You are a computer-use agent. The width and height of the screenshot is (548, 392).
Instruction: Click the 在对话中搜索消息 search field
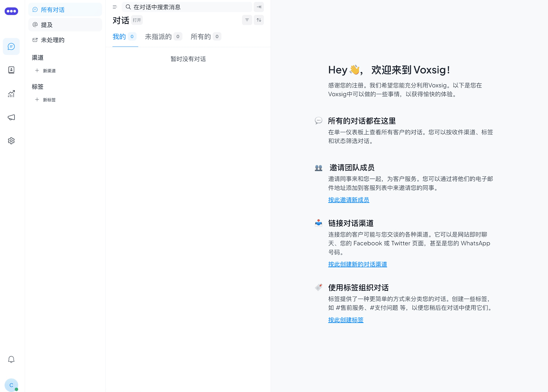tap(187, 7)
